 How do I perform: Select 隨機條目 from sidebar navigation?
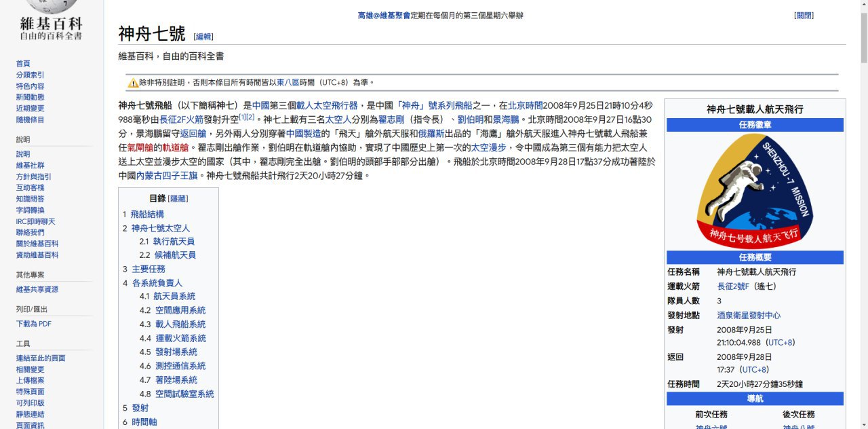(x=30, y=119)
